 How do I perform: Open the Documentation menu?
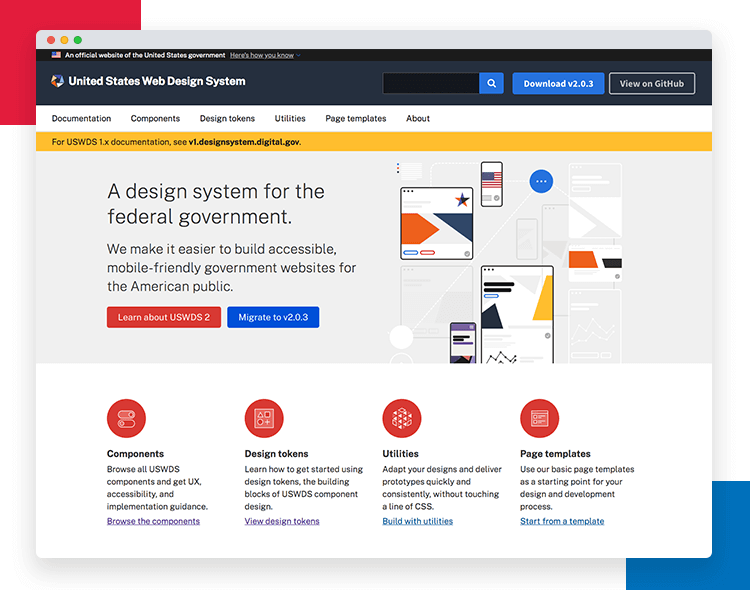click(81, 118)
